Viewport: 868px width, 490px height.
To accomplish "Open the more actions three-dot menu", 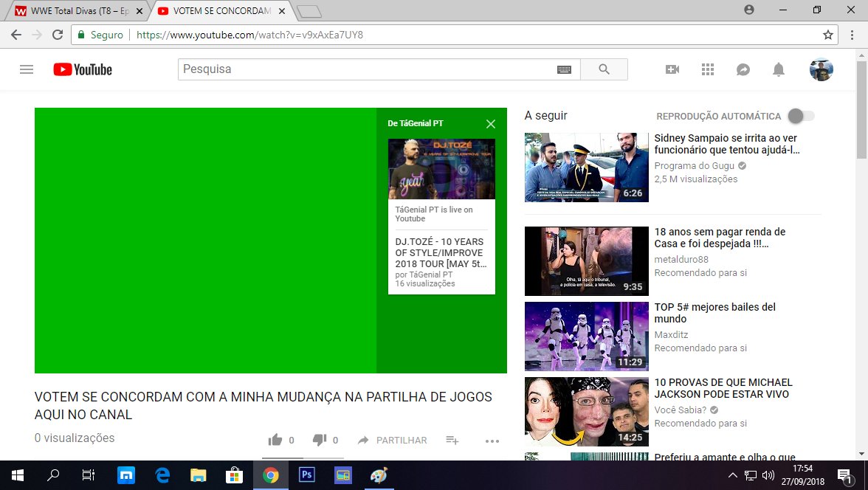I will 492,441.
